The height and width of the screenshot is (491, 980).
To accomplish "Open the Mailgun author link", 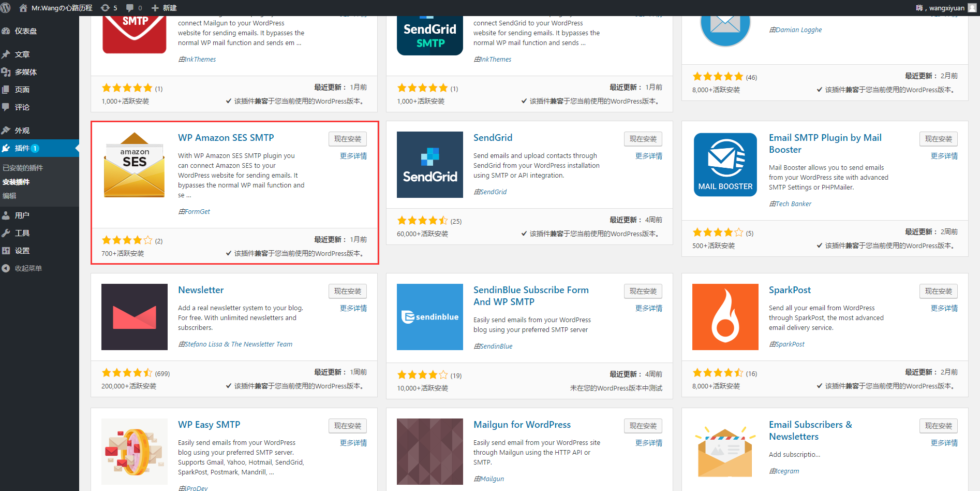I will [x=492, y=479].
